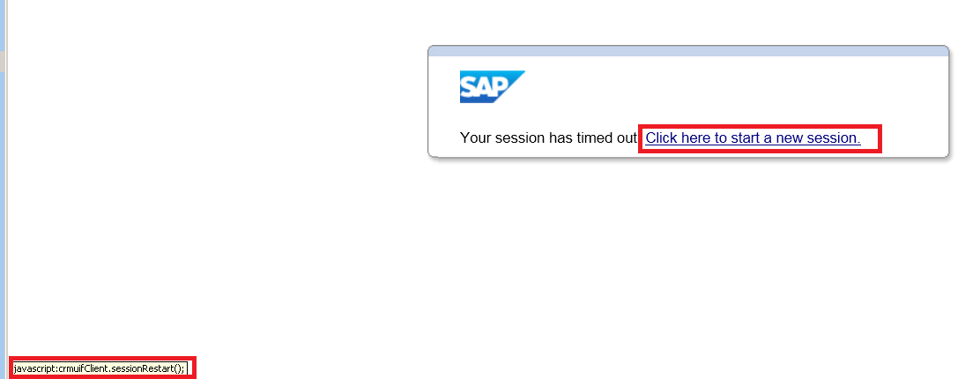Open the 'Click here to start a new session' link
Screen dimensions: 980x379
[753, 138]
